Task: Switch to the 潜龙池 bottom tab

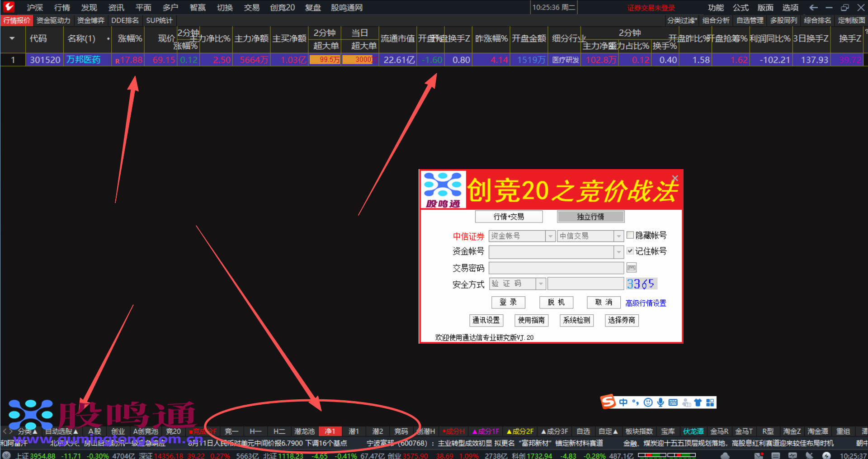Action: click(x=304, y=431)
